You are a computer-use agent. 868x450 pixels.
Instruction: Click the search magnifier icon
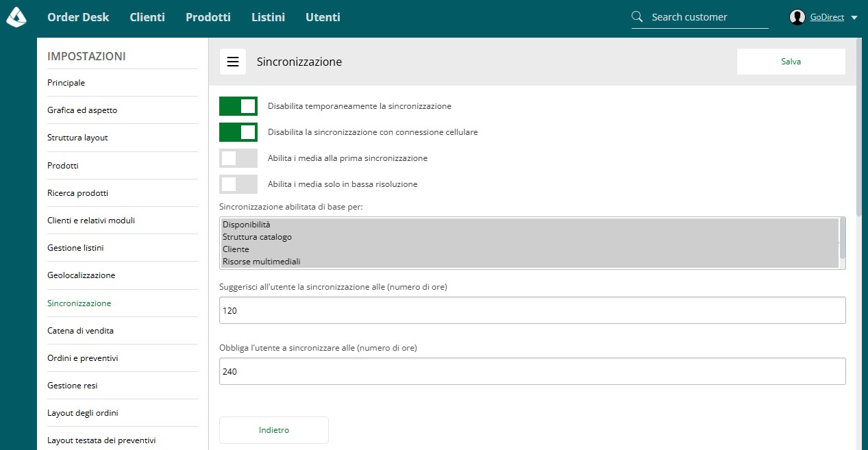click(637, 16)
